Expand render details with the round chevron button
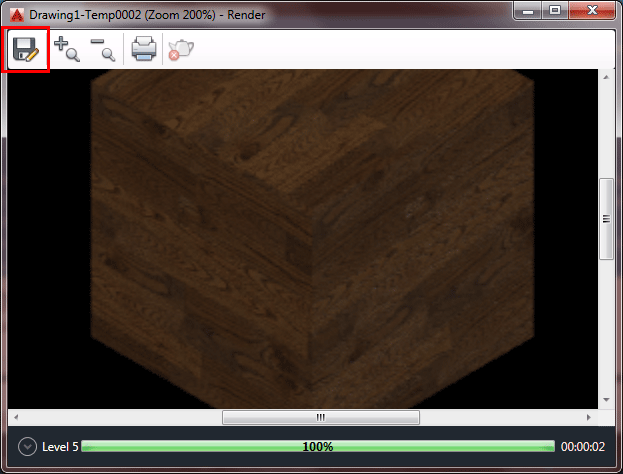 [27, 447]
